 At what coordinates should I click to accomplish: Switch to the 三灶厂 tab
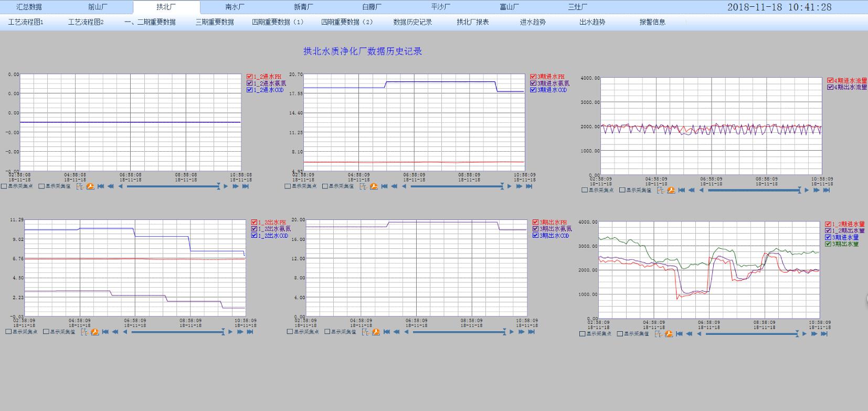point(578,7)
